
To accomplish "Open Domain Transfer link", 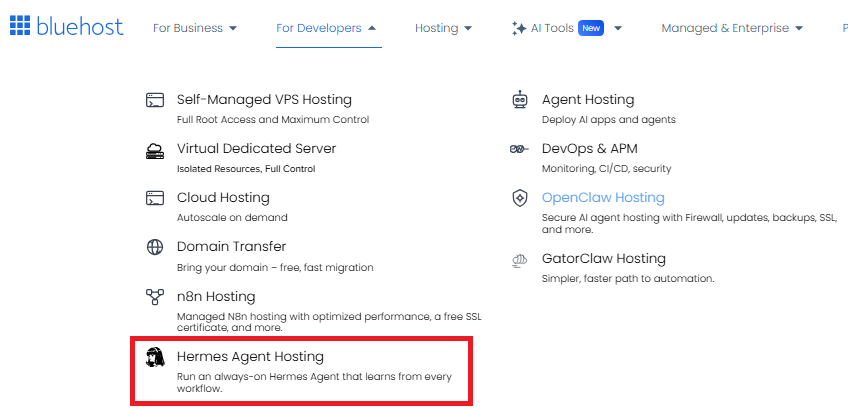I will click(231, 247).
